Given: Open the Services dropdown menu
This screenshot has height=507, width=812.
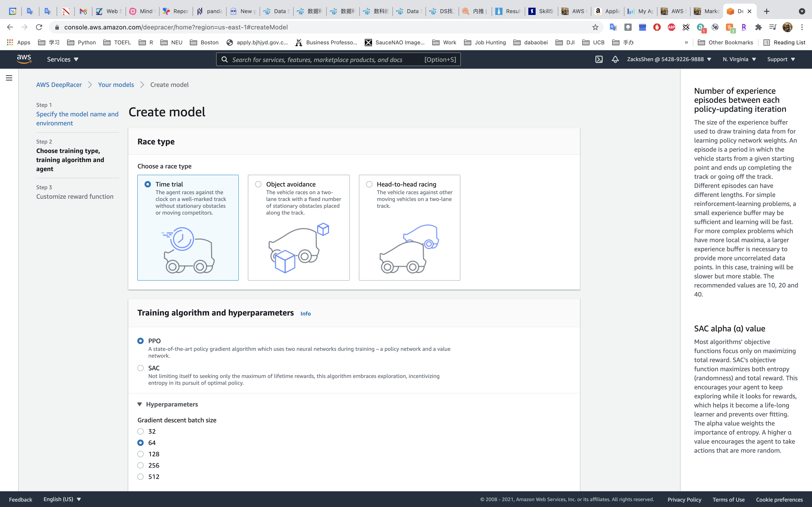Looking at the screenshot, I should 63,59.
